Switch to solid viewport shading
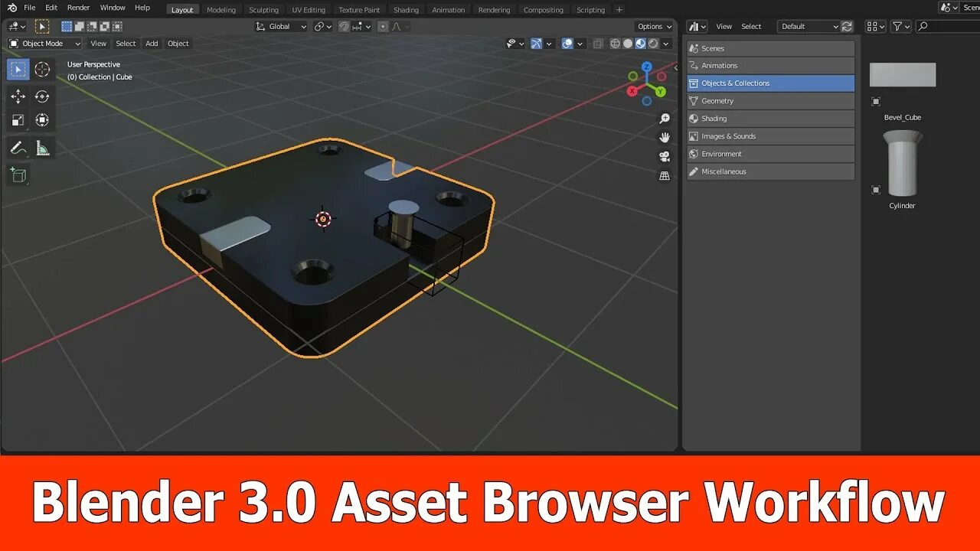 pos(628,44)
